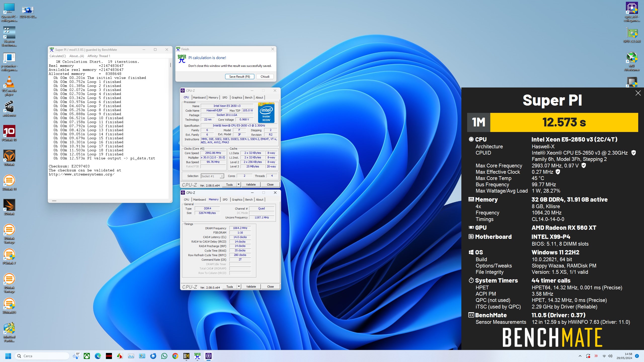The image size is (644, 362).
Task: Switch to CPU-Z in the taskbar
Action: pyautogui.click(x=209, y=356)
